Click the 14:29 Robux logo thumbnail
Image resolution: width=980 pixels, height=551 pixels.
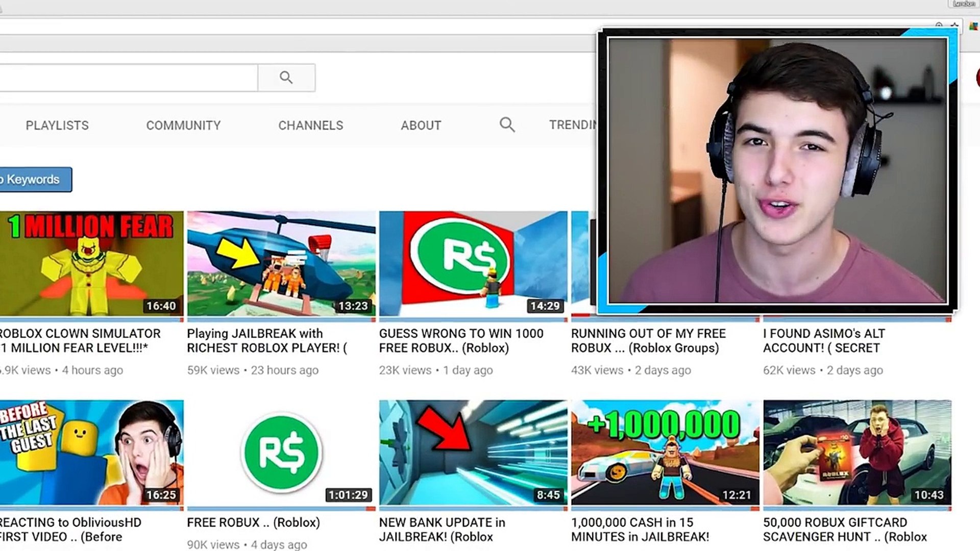tap(473, 264)
